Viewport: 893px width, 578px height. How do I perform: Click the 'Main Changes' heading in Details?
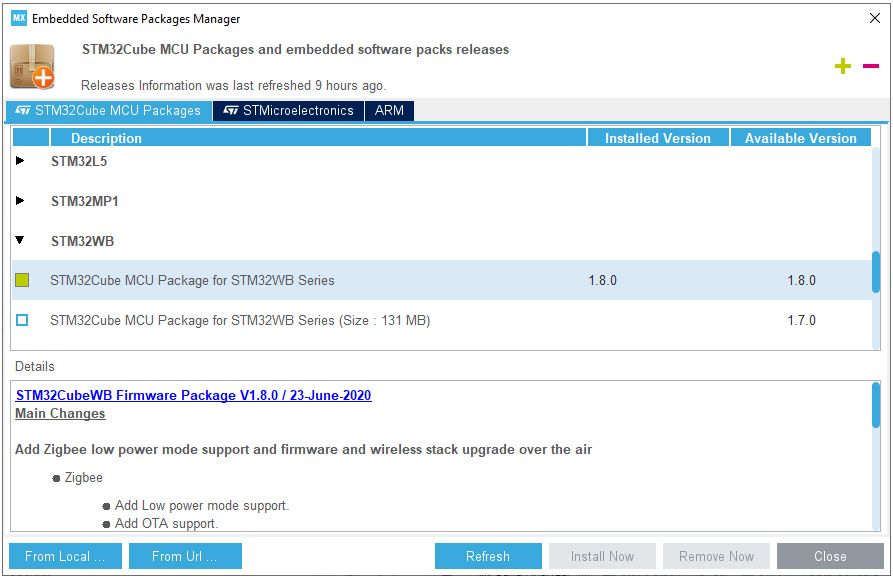[x=60, y=413]
